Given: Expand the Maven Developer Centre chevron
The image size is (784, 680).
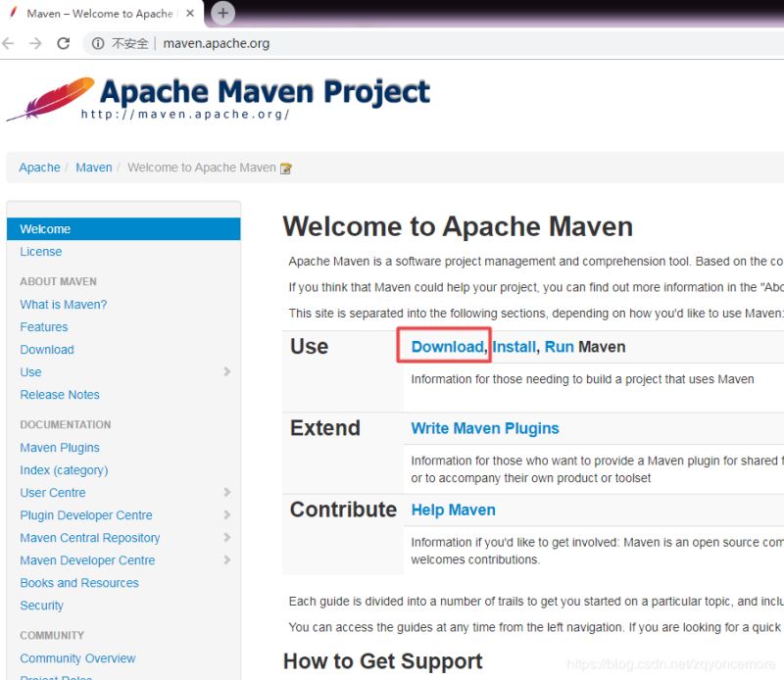Looking at the screenshot, I should [x=227, y=559].
